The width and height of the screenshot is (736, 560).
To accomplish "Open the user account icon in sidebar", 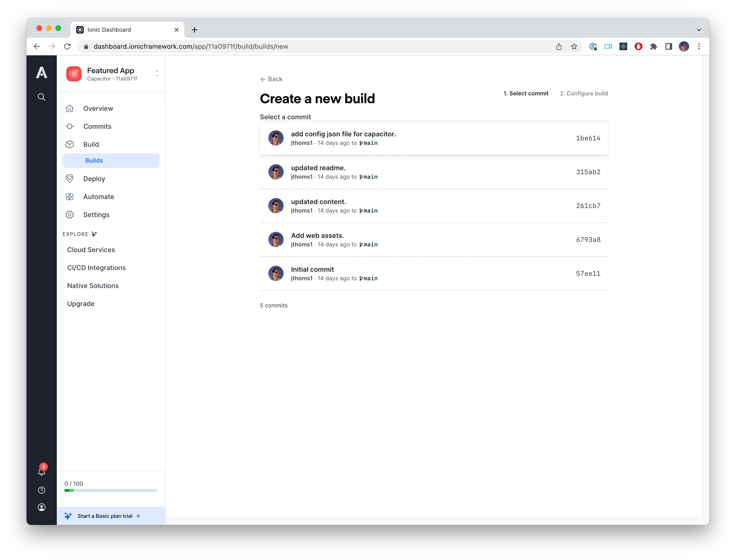I will point(41,507).
